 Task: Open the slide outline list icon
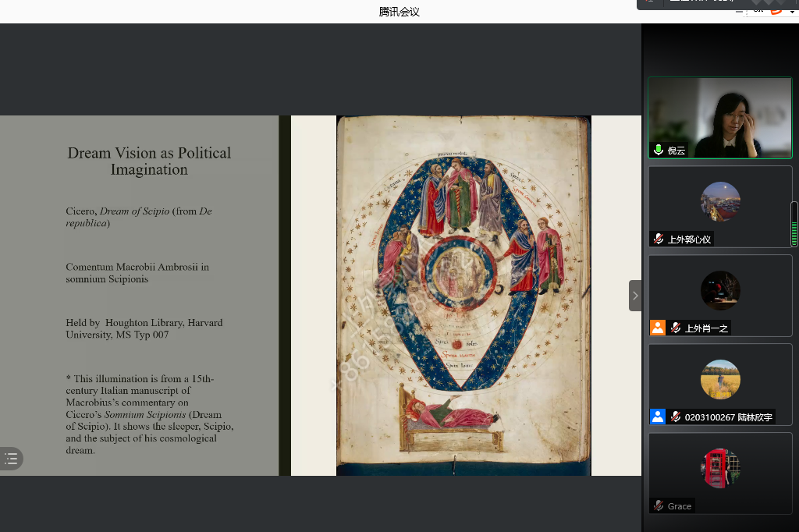click(x=11, y=459)
